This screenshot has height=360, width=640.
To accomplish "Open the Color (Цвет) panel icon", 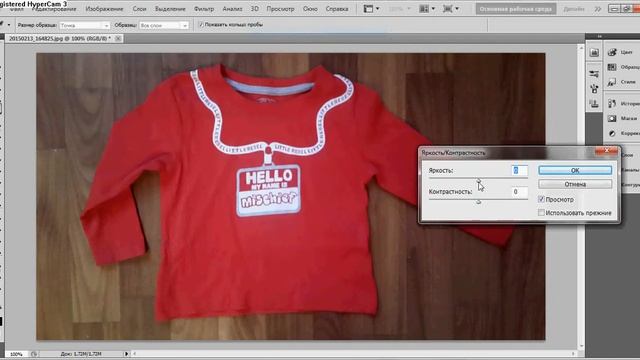I will click(612, 52).
